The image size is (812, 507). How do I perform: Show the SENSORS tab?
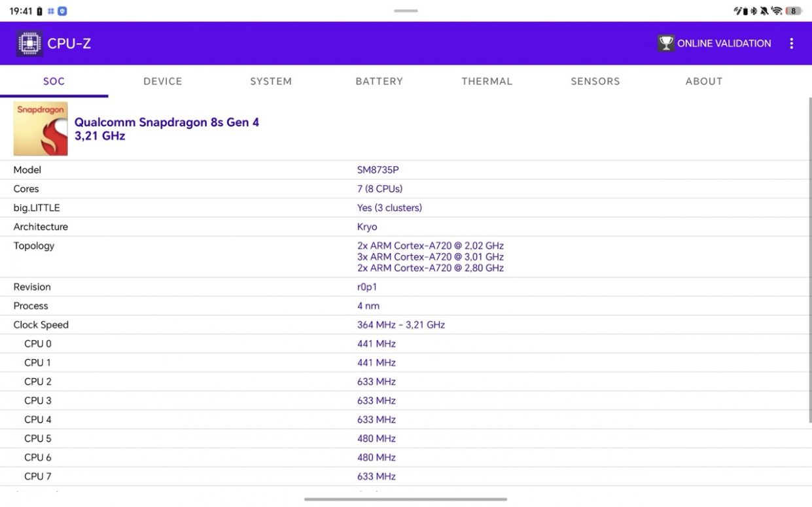tap(595, 81)
